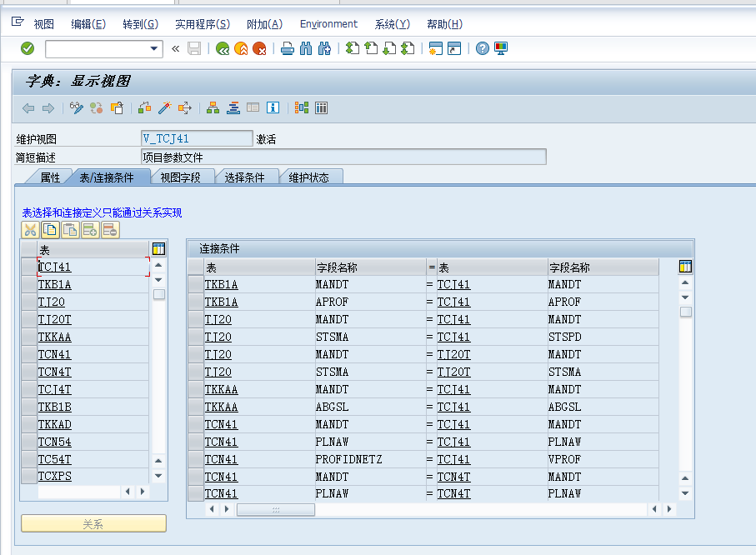Insert a new line with the green plus icon
Image resolution: width=756 pixels, height=555 pixels.
pos(90,229)
